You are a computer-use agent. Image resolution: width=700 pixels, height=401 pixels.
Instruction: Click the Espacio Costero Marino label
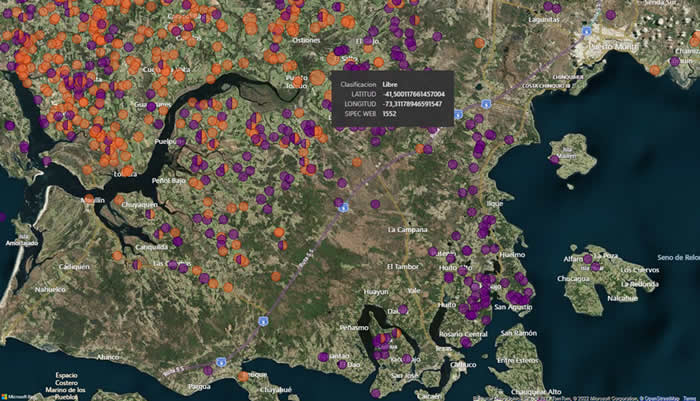coord(66,383)
